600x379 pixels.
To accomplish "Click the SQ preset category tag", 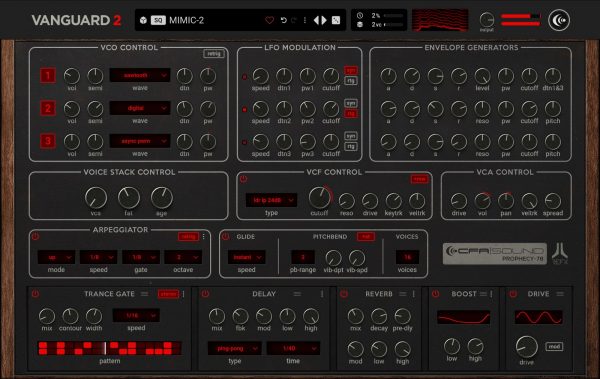I will pos(158,20).
